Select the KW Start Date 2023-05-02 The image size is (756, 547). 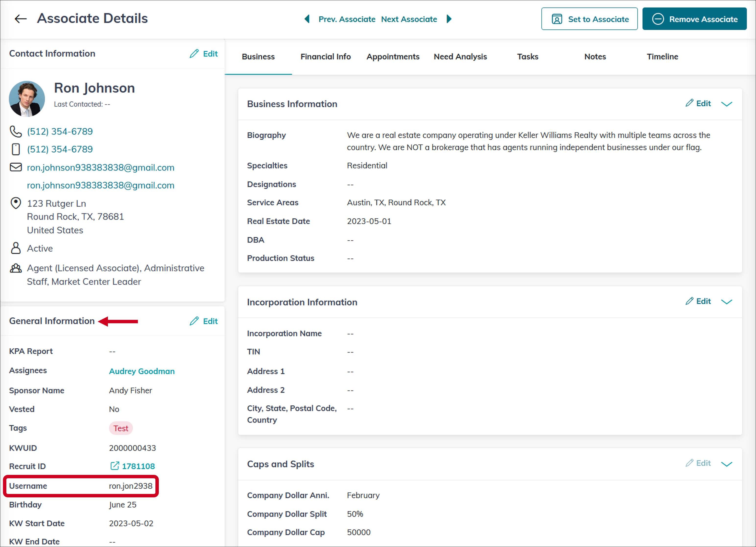[131, 523]
